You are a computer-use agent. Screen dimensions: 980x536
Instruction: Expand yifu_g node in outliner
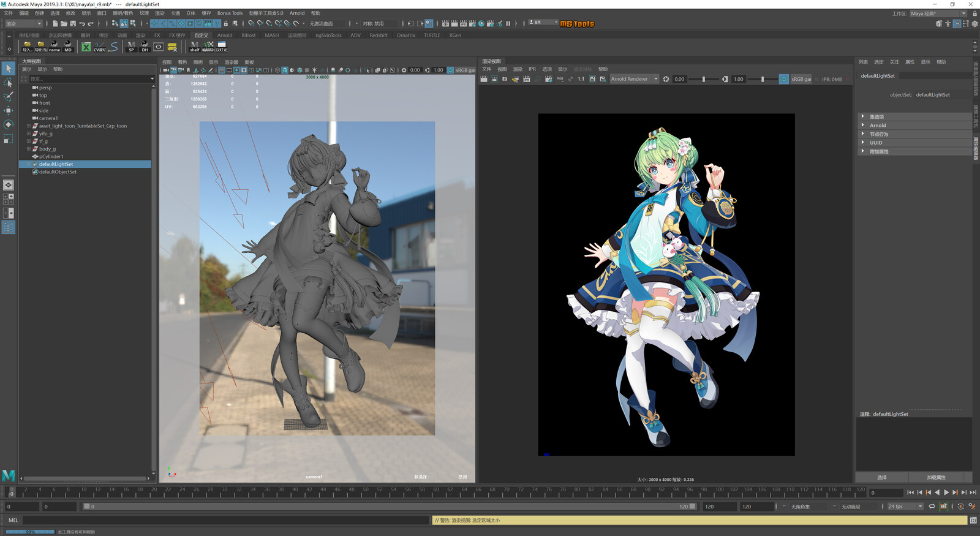coord(28,134)
